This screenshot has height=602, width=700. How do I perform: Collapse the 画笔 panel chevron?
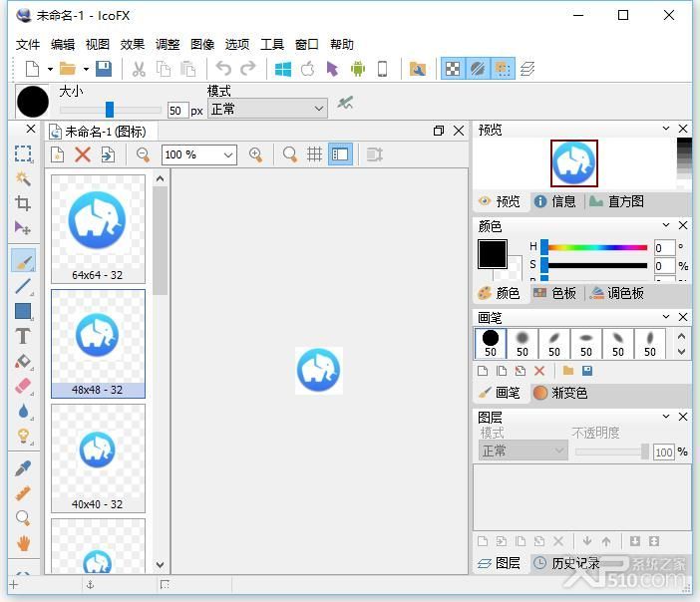point(666,316)
